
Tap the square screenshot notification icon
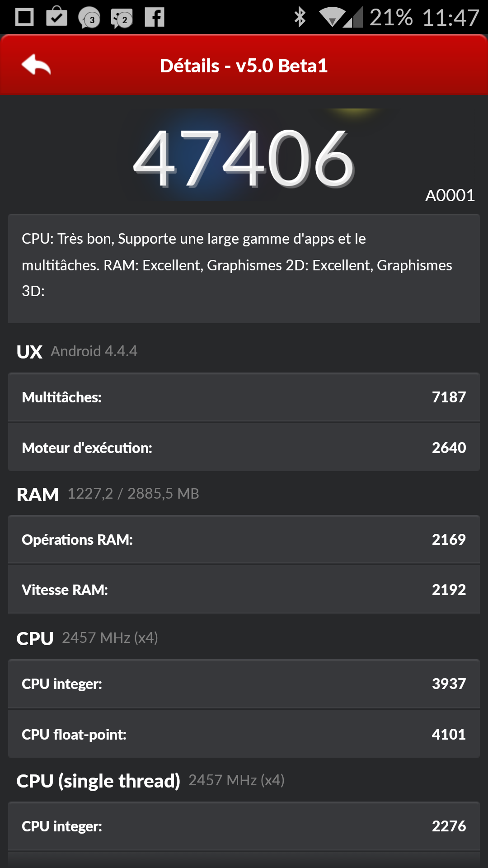pos(24,18)
